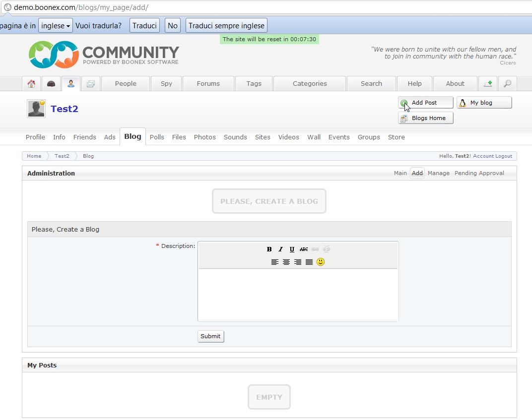Screen dimensions: 532x420
Task: Apply underline formatting in editor
Action: pos(292,249)
